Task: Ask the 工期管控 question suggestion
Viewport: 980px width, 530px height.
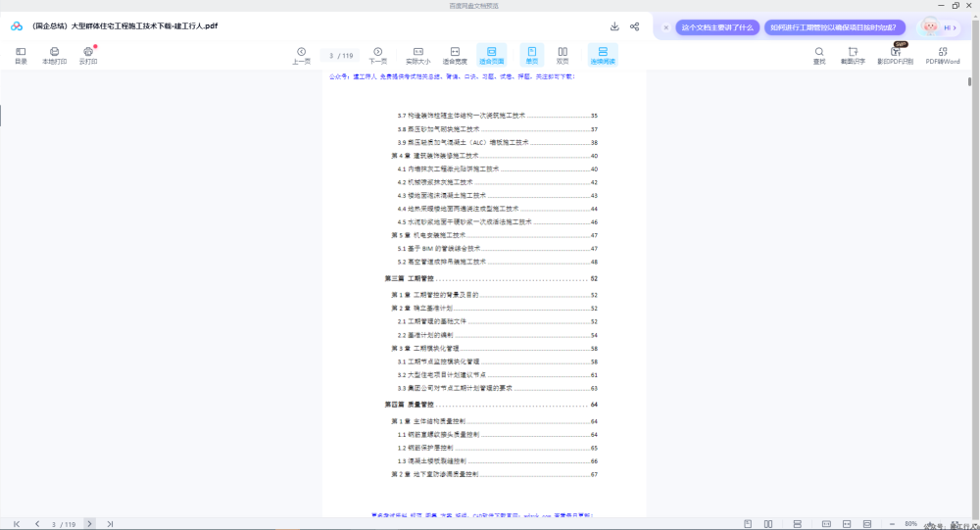Action: pyautogui.click(x=834, y=27)
